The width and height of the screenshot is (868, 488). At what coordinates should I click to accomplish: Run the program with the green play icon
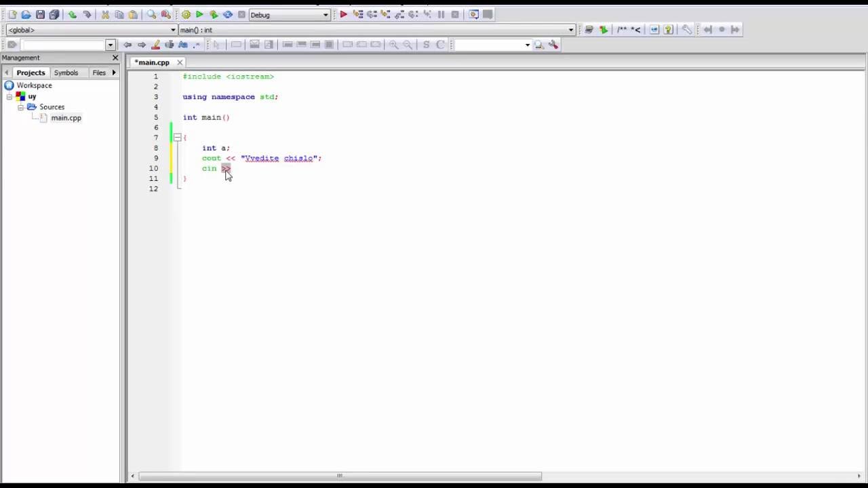click(199, 14)
